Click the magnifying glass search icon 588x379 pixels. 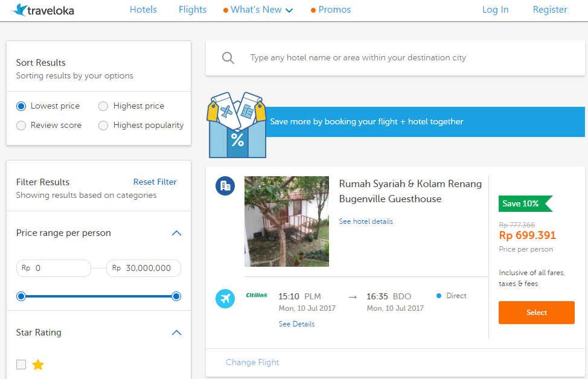point(228,58)
